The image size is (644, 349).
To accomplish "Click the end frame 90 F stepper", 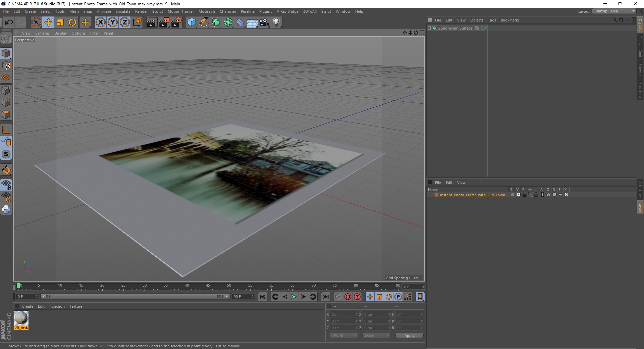I will [253, 297].
